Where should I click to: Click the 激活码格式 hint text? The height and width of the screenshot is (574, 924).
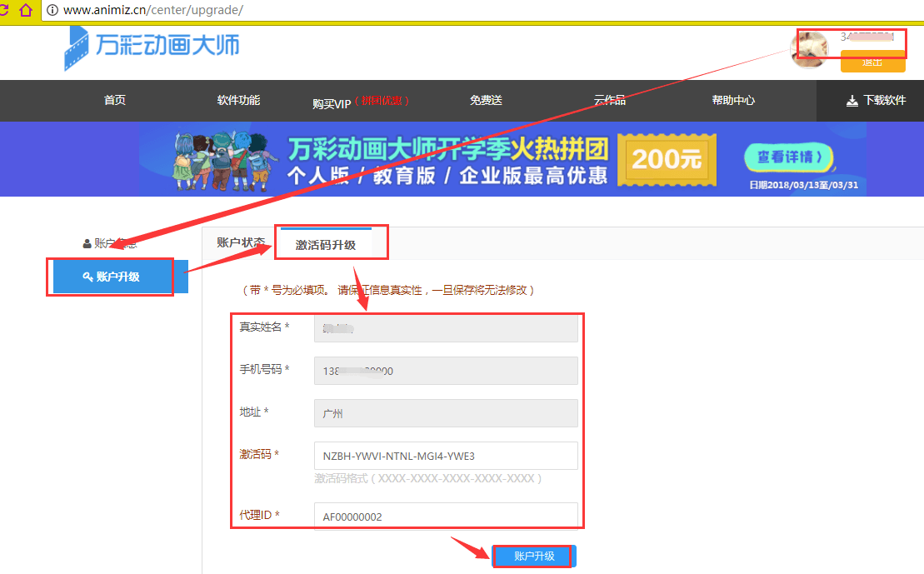click(427, 478)
